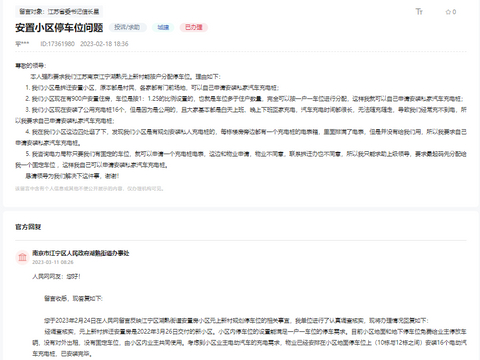Image resolution: width=480 pixels, height=360 pixels.
Task: Click the post's opening salutation line
Action: [31, 66]
